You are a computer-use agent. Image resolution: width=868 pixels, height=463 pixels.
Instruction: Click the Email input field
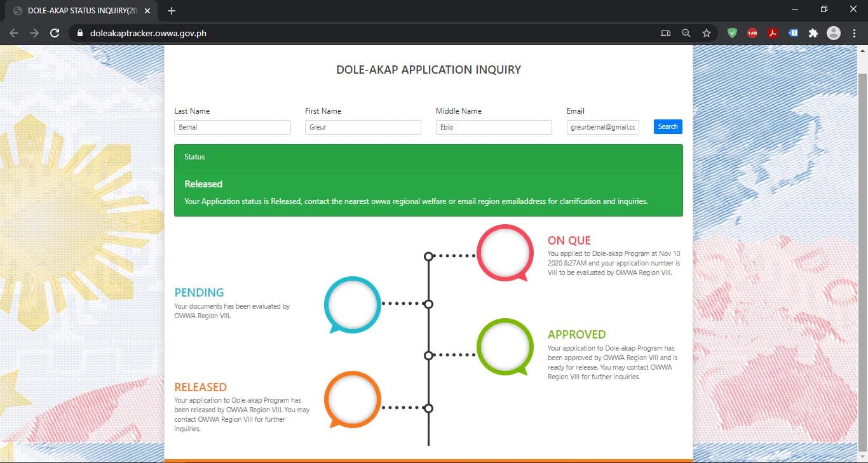pos(603,127)
